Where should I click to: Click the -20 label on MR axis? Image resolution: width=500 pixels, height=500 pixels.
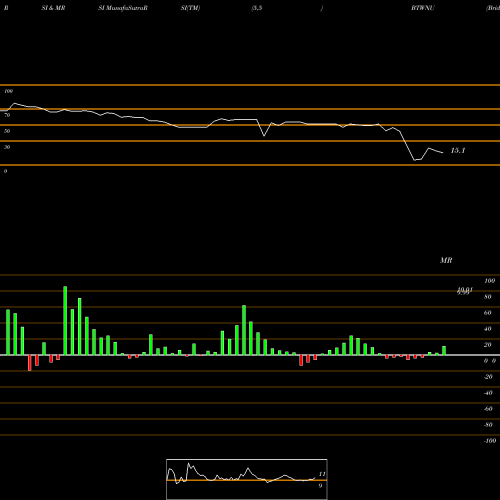[x=488, y=377]
